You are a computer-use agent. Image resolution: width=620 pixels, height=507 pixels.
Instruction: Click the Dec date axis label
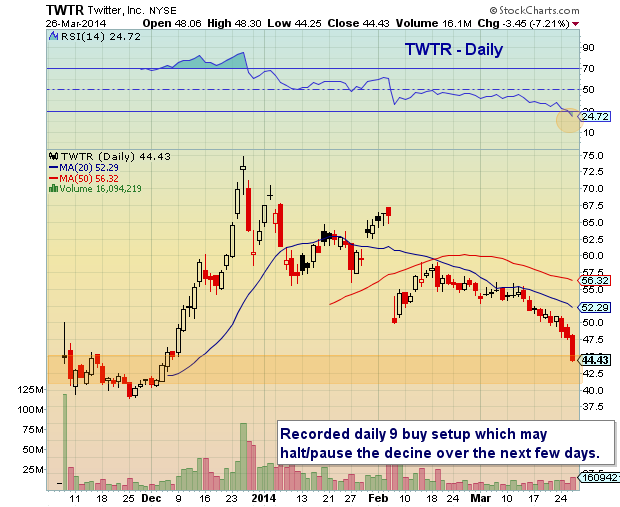click(x=151, y=498)
